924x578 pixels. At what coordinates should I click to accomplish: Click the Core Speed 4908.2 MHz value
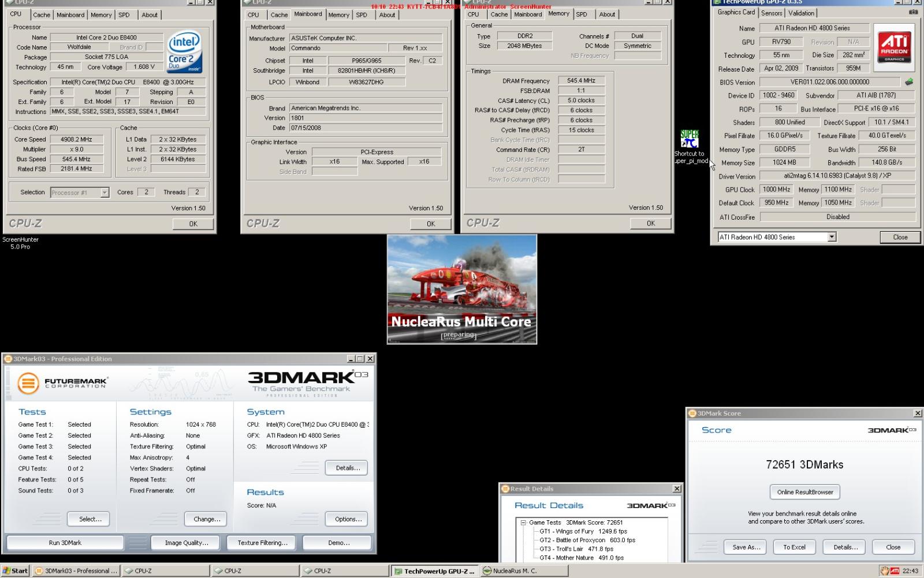[x=76, y=139]
